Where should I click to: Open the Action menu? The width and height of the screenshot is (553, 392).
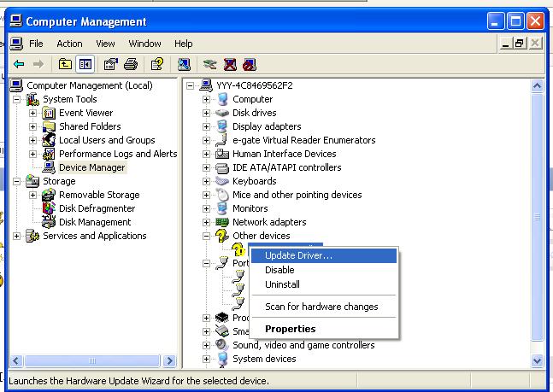tap(69, 44)
